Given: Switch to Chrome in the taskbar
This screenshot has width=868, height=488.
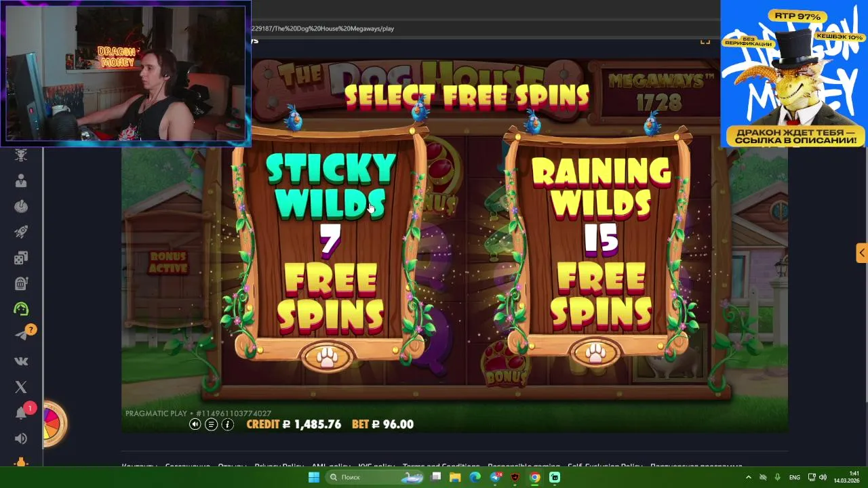Looking at the screenshot, I should [535, 477].
